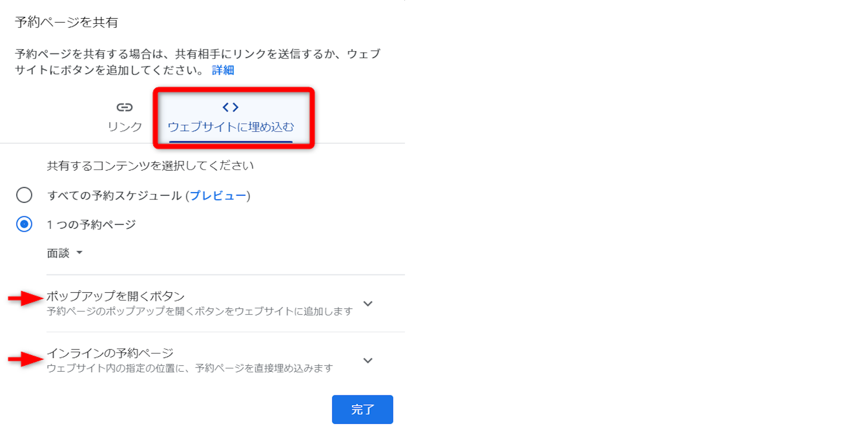Switch to the リンク tab label
This screenshot has height=448, width=868.
(x=125, y=126)
